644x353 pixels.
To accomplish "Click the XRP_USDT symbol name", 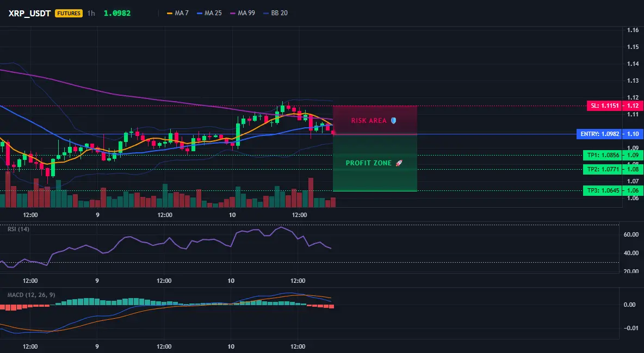I will 29,13.
